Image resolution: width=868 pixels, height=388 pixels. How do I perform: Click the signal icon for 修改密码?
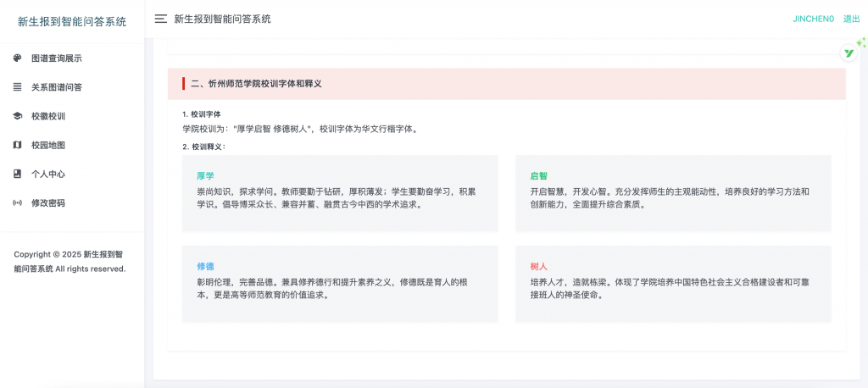(17, 203)
